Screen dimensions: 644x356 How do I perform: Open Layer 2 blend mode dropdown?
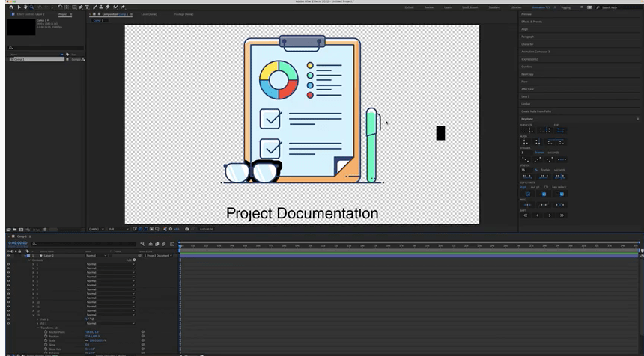coord(96,256)
